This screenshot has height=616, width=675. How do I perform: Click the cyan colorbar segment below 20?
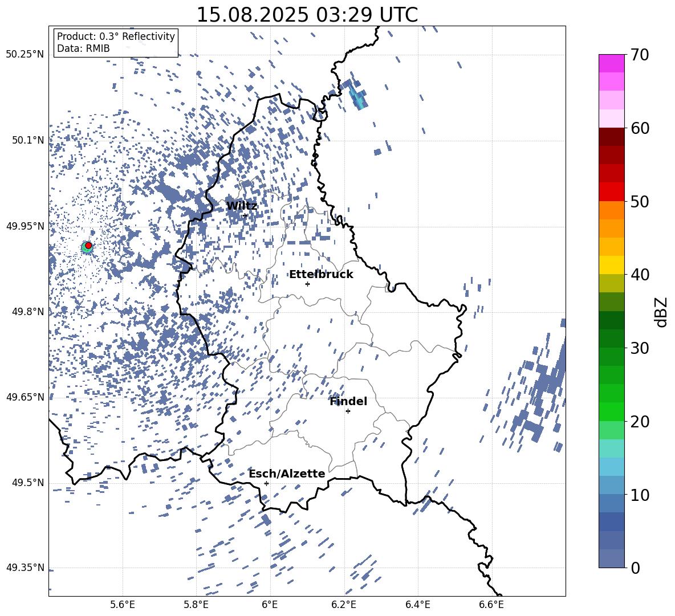(611, 448)
